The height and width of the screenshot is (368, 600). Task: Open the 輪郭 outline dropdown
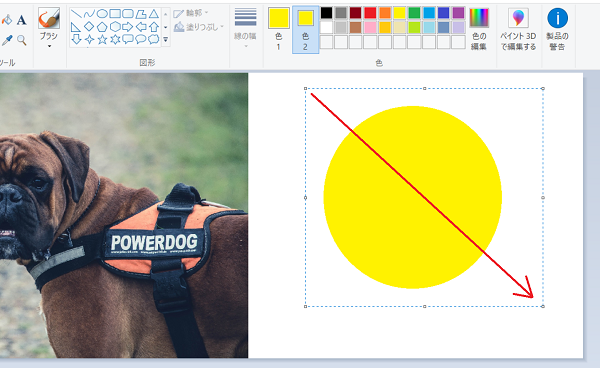coord(191,13)
